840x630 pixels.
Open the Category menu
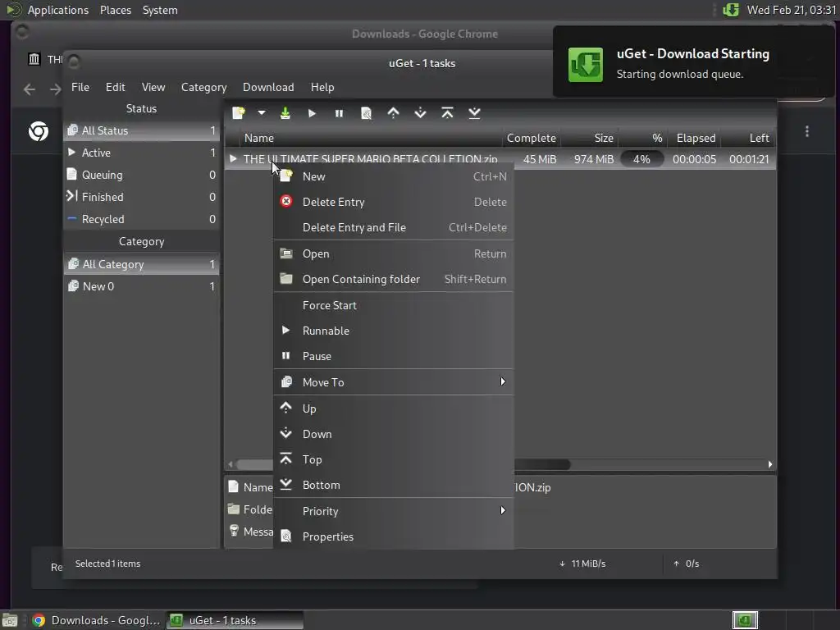coord(203,87)
